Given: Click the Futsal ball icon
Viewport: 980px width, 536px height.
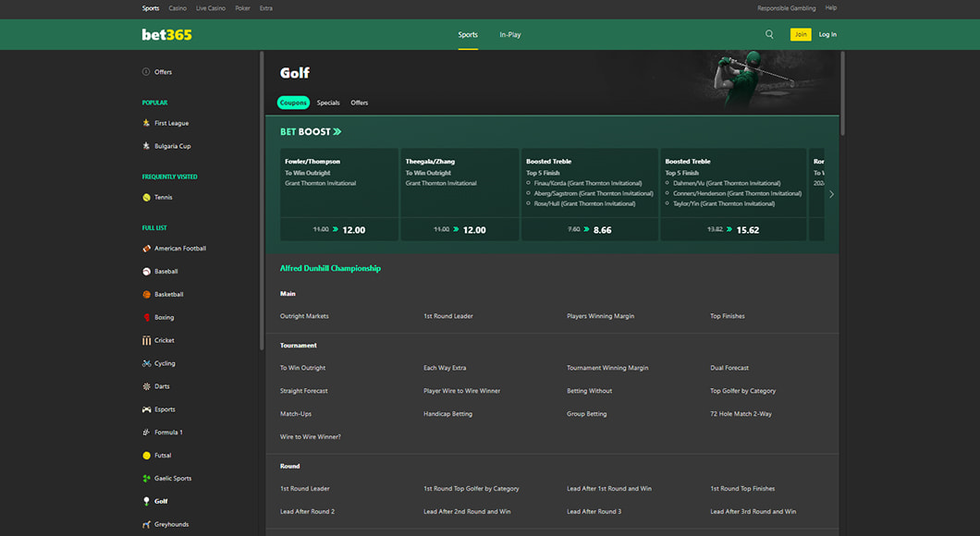Looking at the screenshot, I should click(146, 456).
